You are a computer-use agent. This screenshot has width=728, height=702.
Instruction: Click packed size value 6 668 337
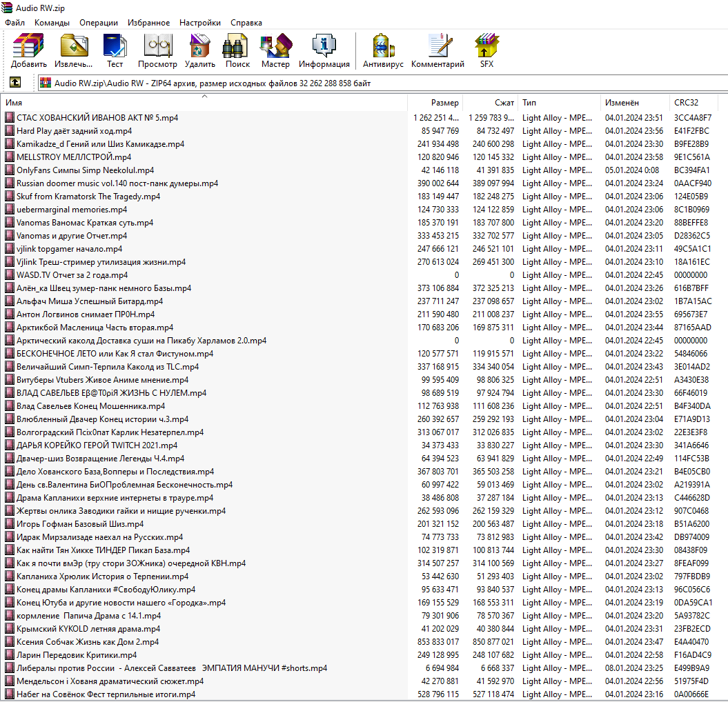pos(498,668)
